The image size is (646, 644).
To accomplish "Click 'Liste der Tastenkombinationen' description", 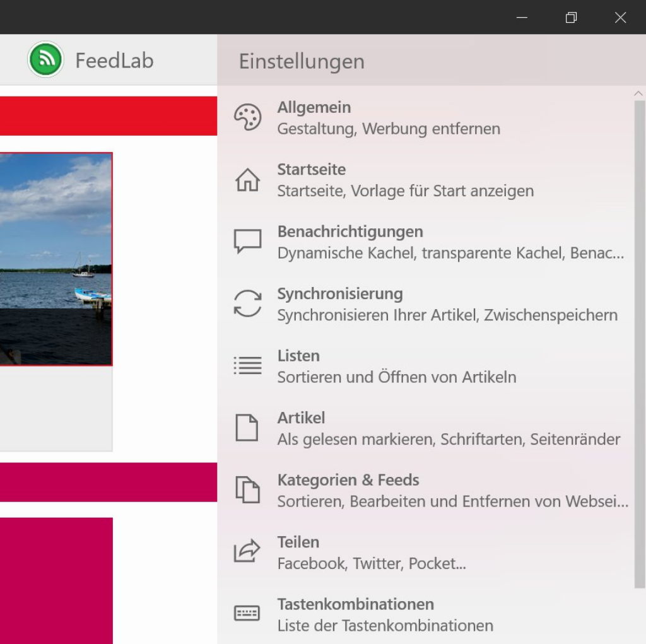I will tap(385, 626).
